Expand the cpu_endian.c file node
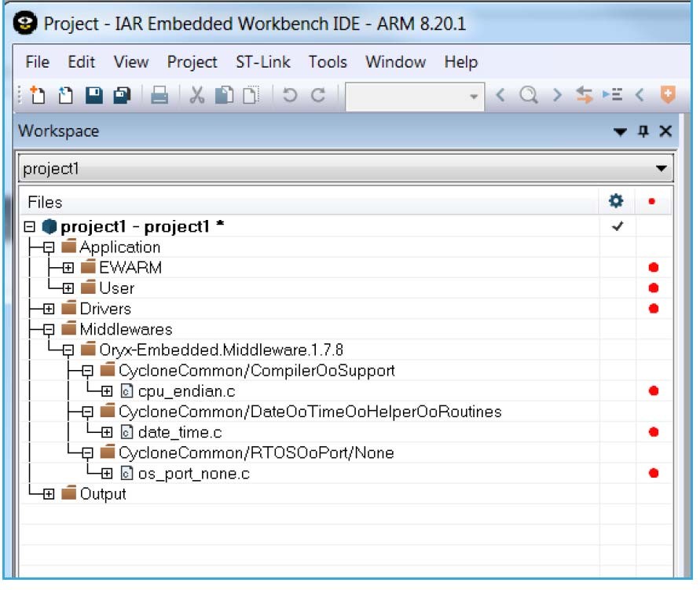700x590 pixels. point(107,391)
